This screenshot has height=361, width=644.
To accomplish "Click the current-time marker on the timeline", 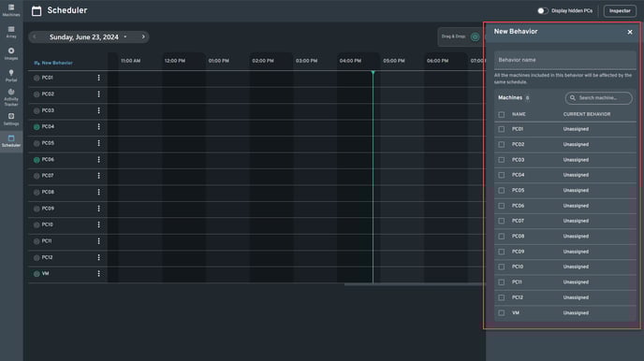I will (373, 73).
